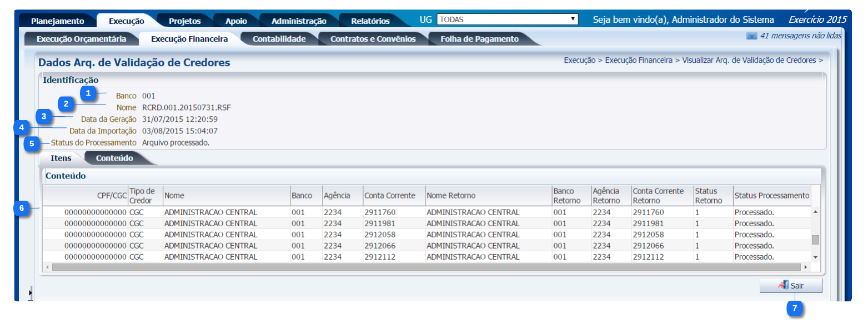Go to the Relatórios menu tab

(370, 21)
